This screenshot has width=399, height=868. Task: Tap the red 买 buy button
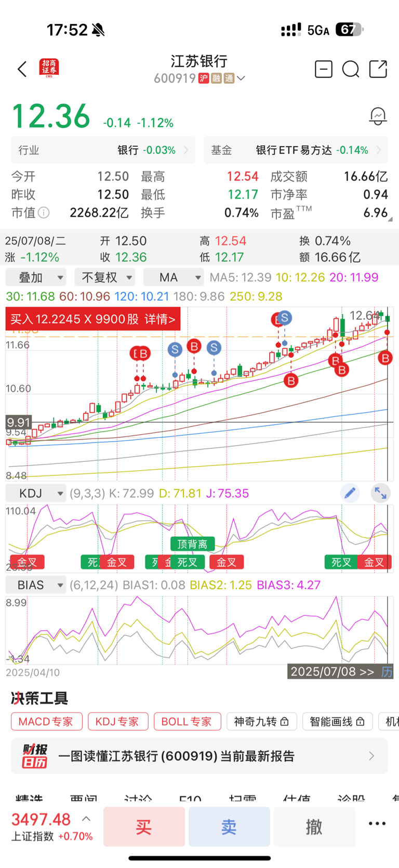click(144, 826)
